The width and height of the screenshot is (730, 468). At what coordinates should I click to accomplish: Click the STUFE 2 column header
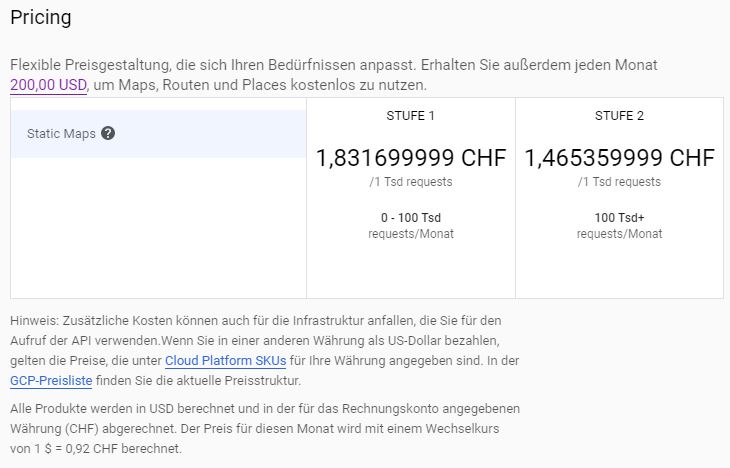[x=619, y=116]
